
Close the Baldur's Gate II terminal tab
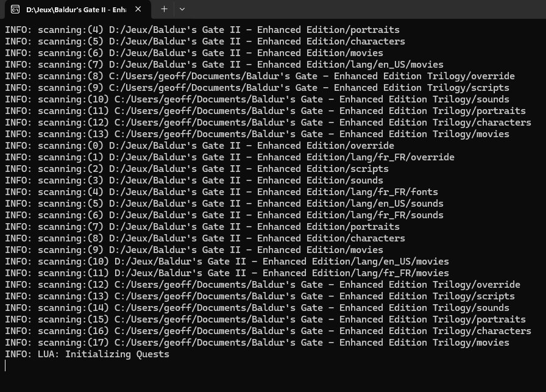138,9
